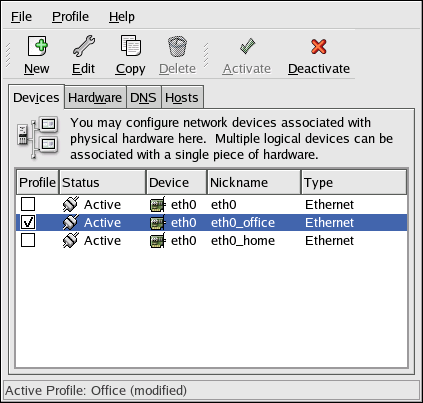Open the Help menu
The height and width of the screenshot is (403, 423).
pyautogui.click(x=122, y=17)
